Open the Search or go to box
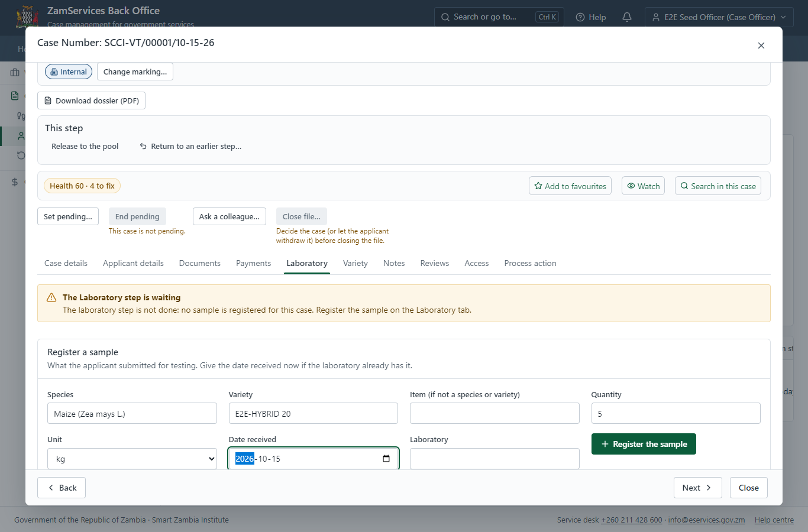The image size is (808, 532). [x=499, y=17]
